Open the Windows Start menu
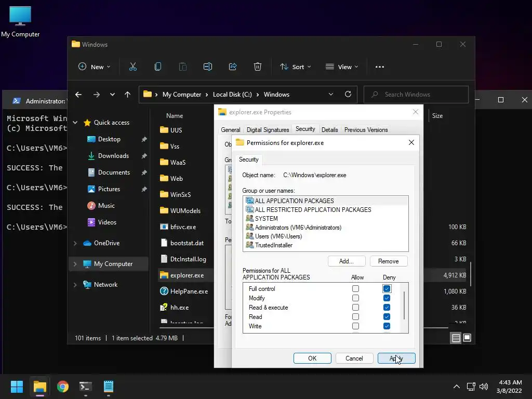Image resolution: width=532 pixels, height=399 pixels. tap(17, 387)
